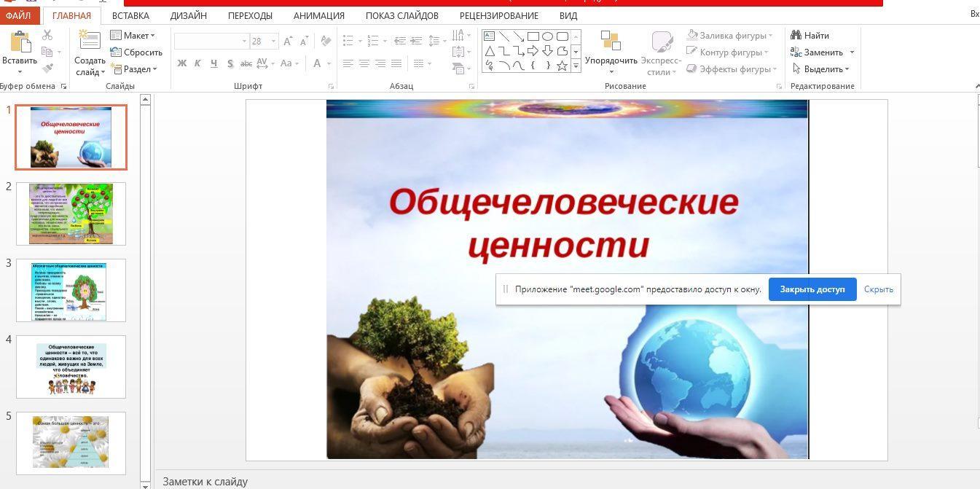980x489 pixels.
Task: Click the Cut scissors icon
Action: pyautogui.click(x=47, y=35)
